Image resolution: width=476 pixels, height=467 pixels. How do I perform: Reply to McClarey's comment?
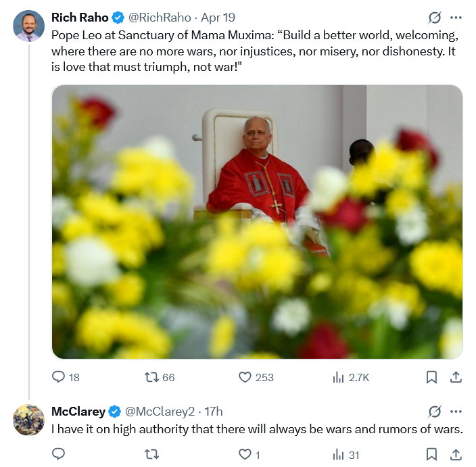(x=59, y=454)
